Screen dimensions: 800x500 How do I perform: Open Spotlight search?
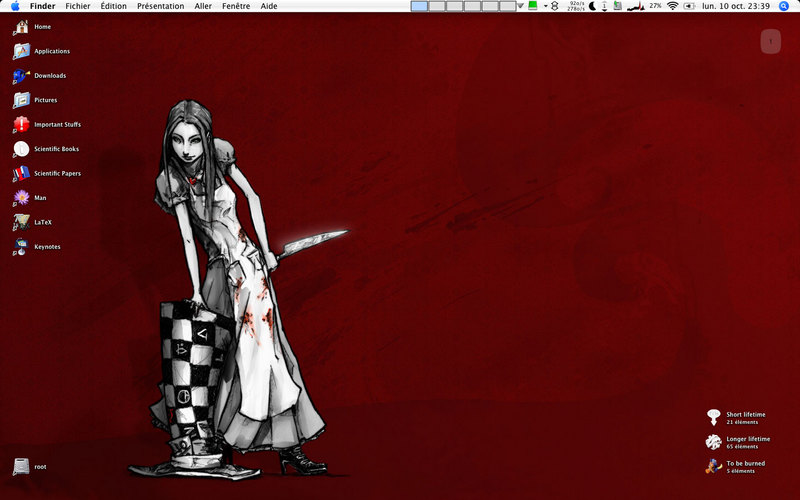pyautogui.click(x=784, y=6)
